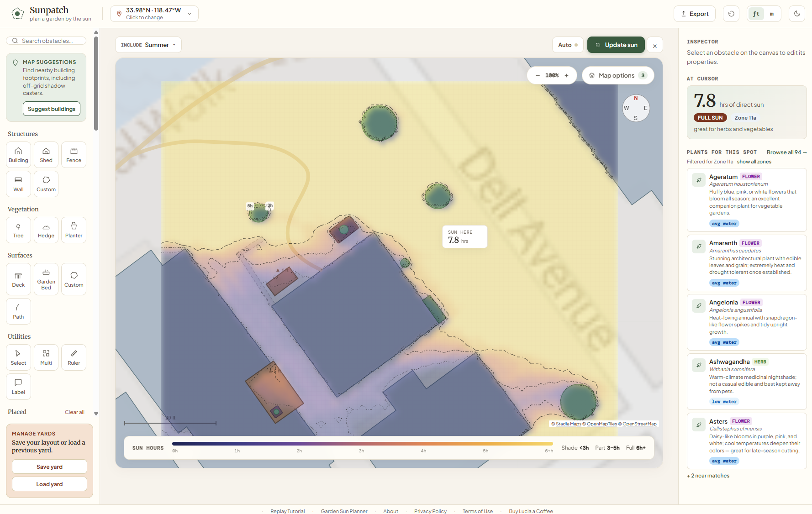The width and height of the screenshot is (812, 514).
Task: Click '+ 2 near matches' text
Action: coord(708,476)
